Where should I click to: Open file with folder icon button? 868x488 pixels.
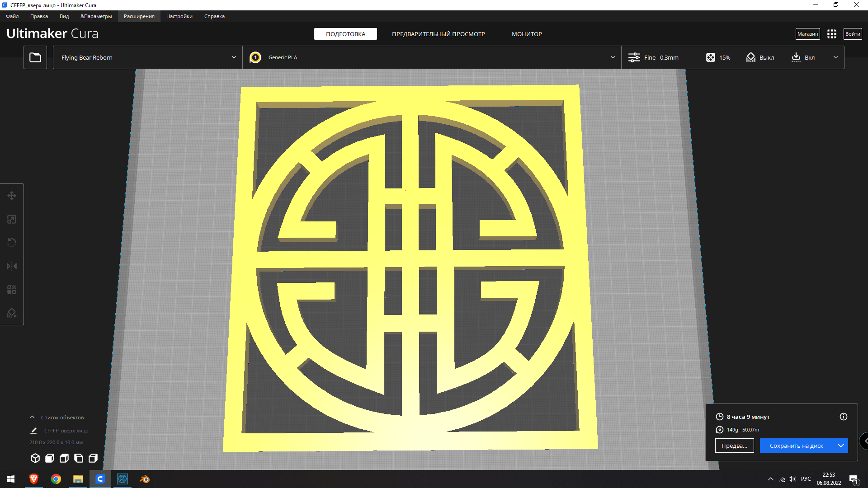point(35,57)
